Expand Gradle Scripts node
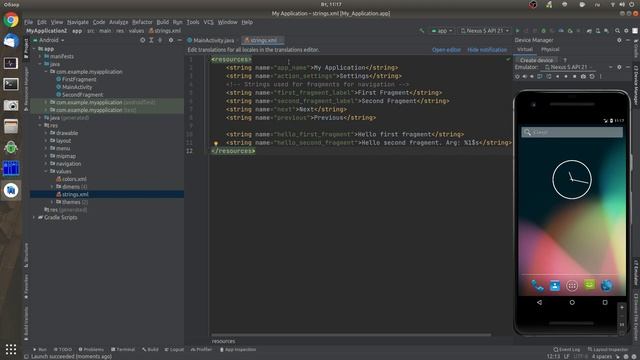 tap(34, 218)
